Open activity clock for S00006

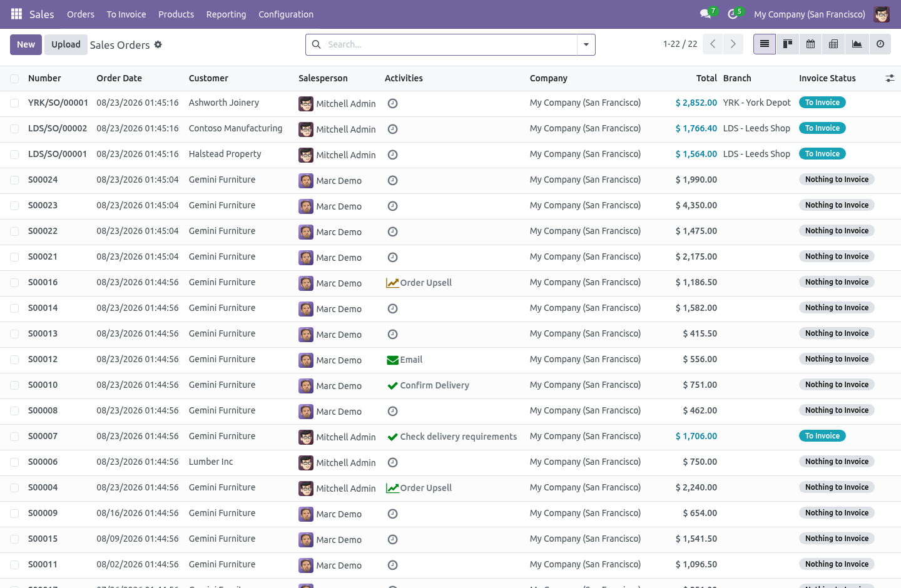tap(393, 463)
